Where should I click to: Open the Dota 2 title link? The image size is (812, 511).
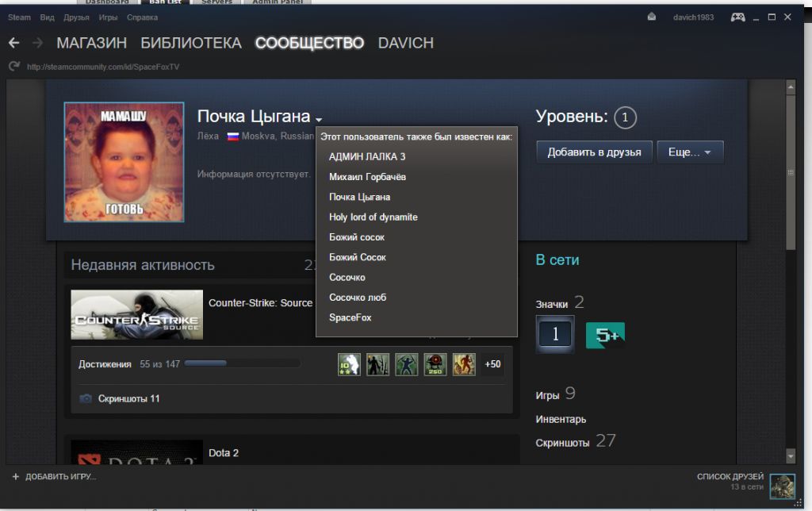tap(224, 453)
